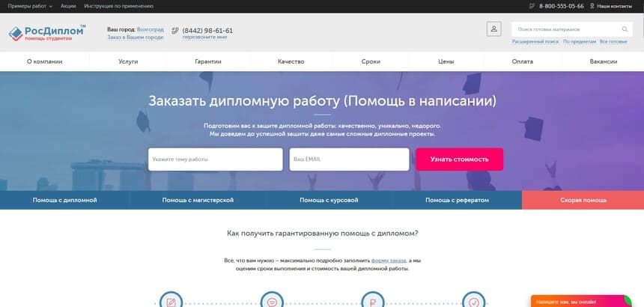Image resolution: width=644 pixels, height=307 pixels.
Task: Open the По предметам link
Action: pyautogui.click(x=580, y=42)
